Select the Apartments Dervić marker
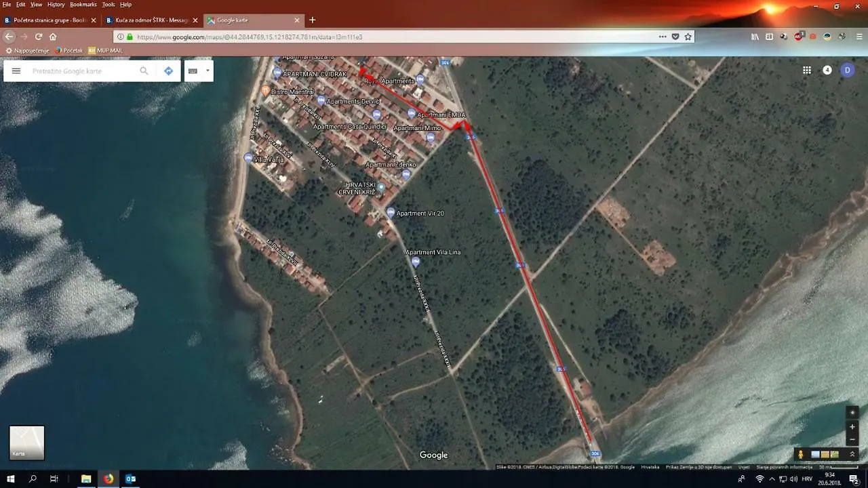This screenshot has height=488, width=868. pos(321,100)
